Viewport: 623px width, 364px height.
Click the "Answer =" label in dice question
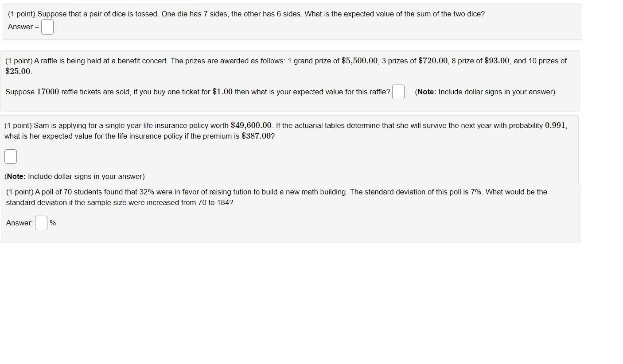[x=23, y=27]
